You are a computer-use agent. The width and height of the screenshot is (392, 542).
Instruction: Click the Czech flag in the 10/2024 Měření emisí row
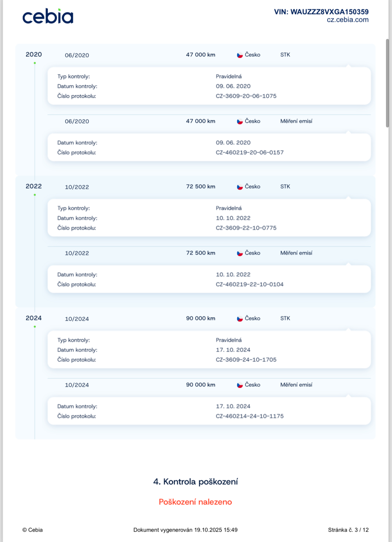pos(240,385)
